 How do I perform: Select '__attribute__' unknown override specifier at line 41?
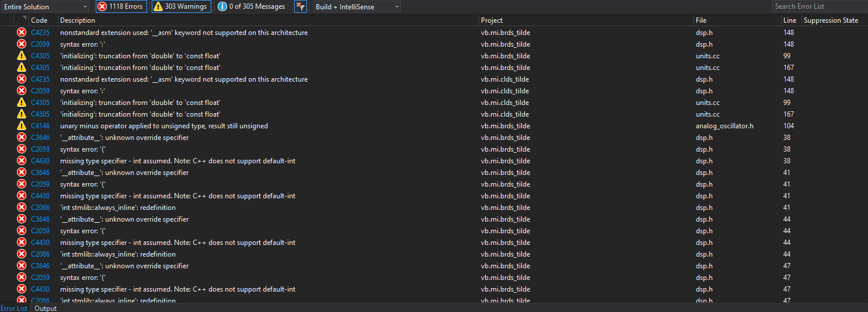point(124,173)
